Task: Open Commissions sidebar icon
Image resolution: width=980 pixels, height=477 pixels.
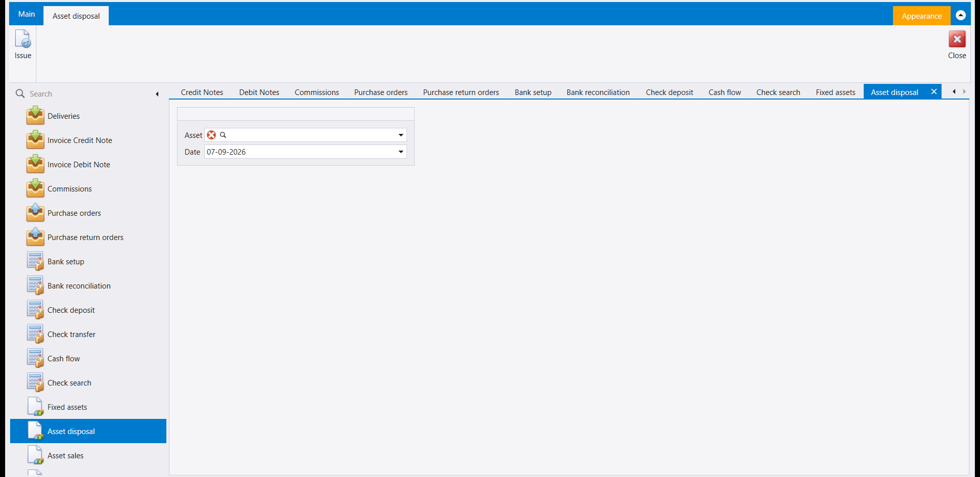Action: click(x=35, y=188)
